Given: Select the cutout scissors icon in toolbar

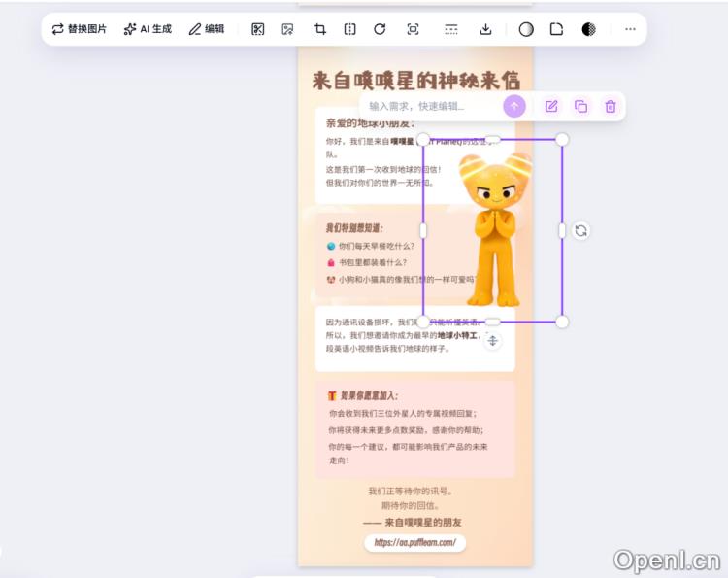Looking at the screenshot, I should [x=257, y=29].
